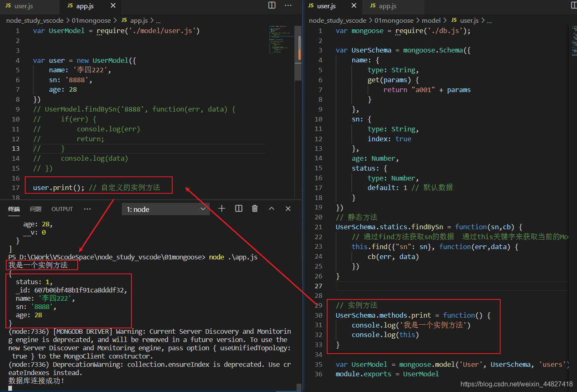Open 01mongoose breadcrumb in left editor
The image size is (577, 392).
tap(91, 20)
